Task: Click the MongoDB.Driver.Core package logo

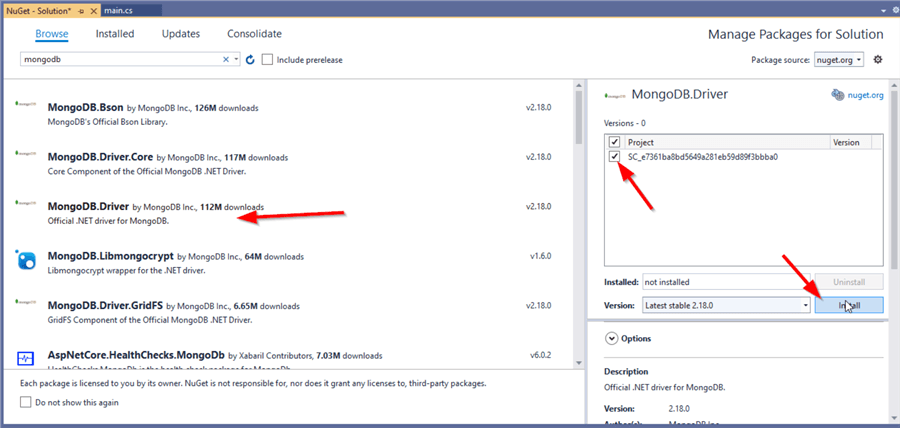Action: pyautogui.click(x=25, y=154)
